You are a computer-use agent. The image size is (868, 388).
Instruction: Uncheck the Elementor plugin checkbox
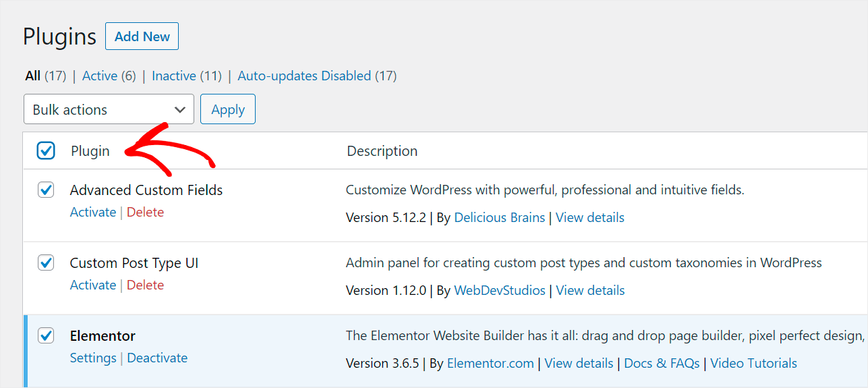(x=46, y=335)
